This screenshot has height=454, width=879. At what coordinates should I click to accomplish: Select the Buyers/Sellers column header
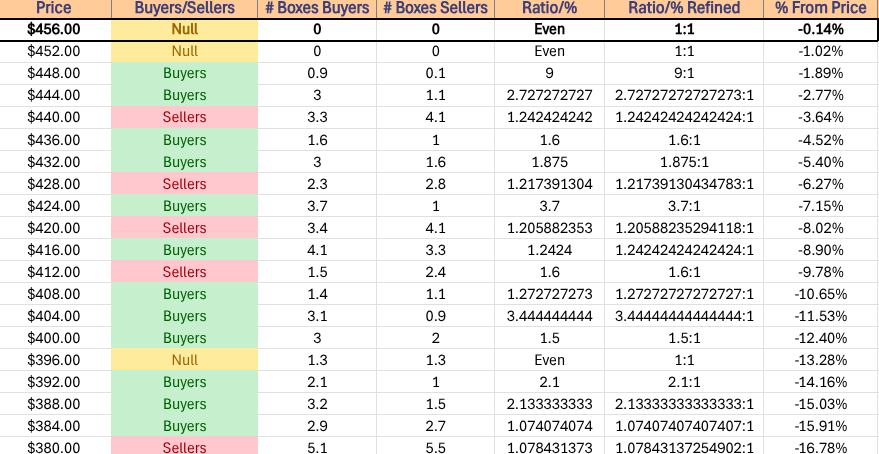(x=183, y=8)
